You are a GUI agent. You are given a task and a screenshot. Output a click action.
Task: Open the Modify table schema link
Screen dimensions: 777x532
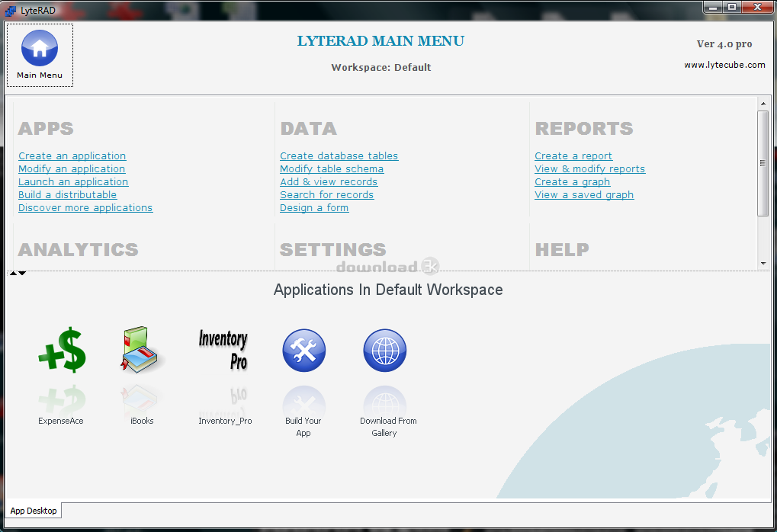coord(332,169)
